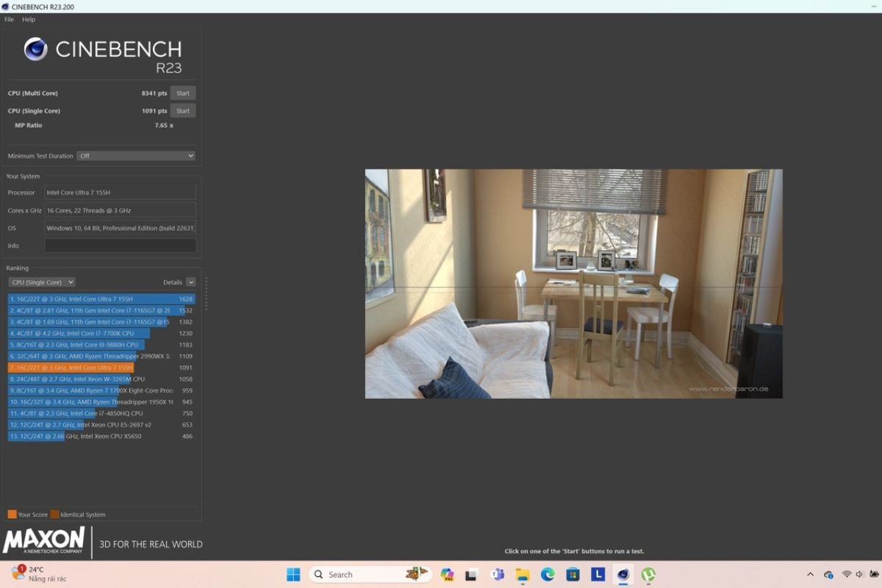The width and height of the screenshot is (882, 588).
Task: Click the Windows Start button
Action: tap(293, 573)
